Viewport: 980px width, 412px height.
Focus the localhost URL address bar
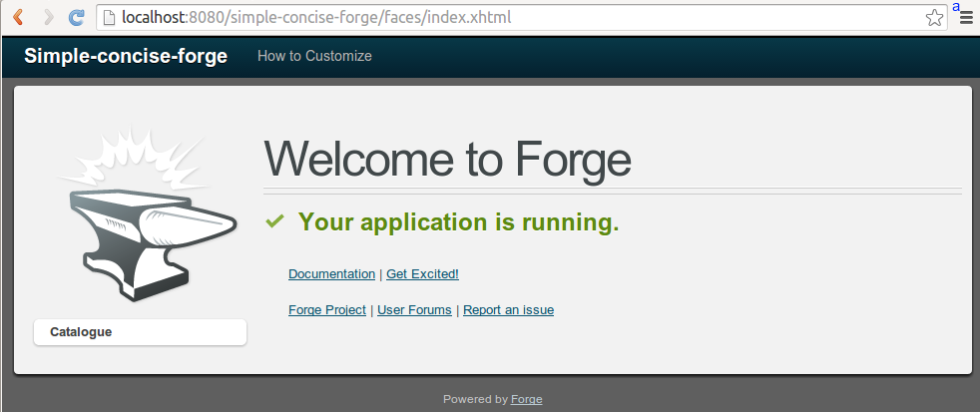pyautogui.click(x=499, y=18)
